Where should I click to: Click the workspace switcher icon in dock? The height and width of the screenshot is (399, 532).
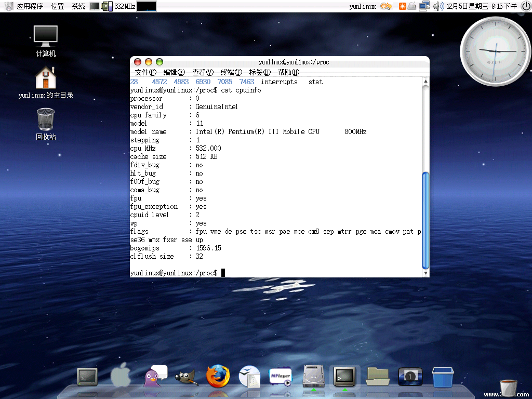coord(410,377)
